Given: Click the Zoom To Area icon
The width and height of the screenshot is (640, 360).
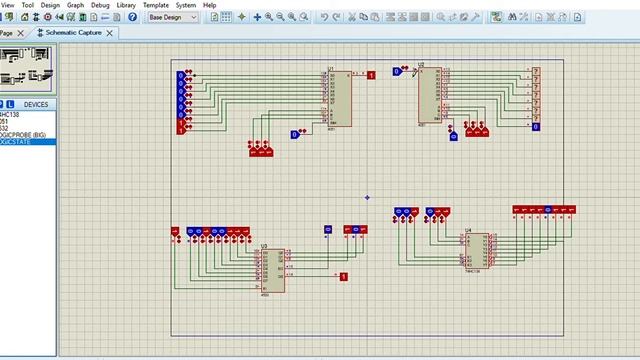Looking at the screenshot, I should click(x=304, y=17).
